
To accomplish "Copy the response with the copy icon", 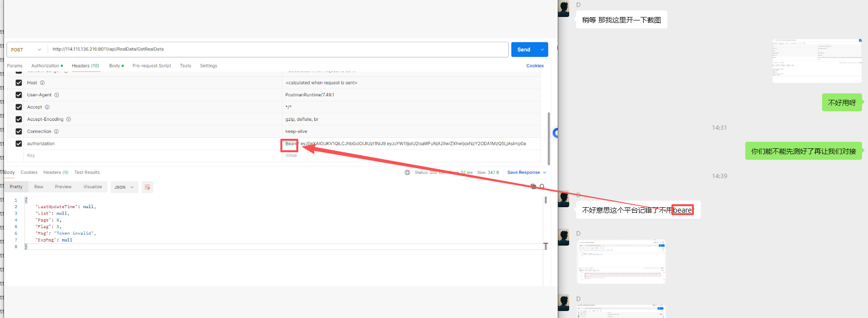I will pos(533,186).
